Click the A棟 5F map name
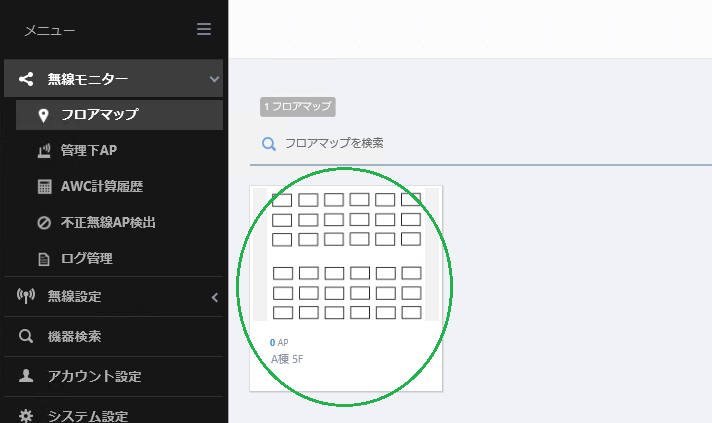712x423 pixels. pos(287,359)
